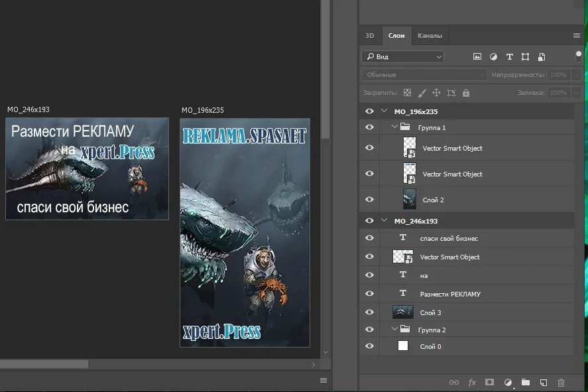Lock position move icon
This screenshot has width=588, height=392.
tap(436, 93)
